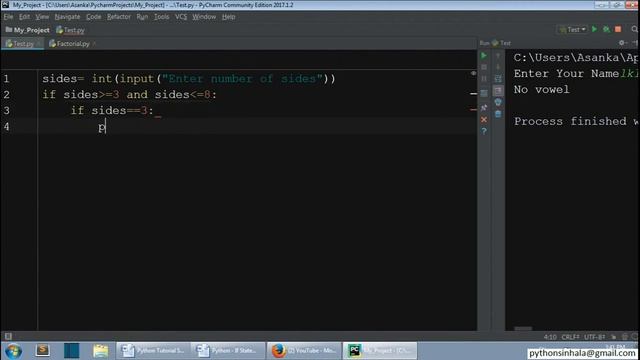The image size is (640, 360).
Task: Click the Run panel's stop process button
Action: coord(484,67)
